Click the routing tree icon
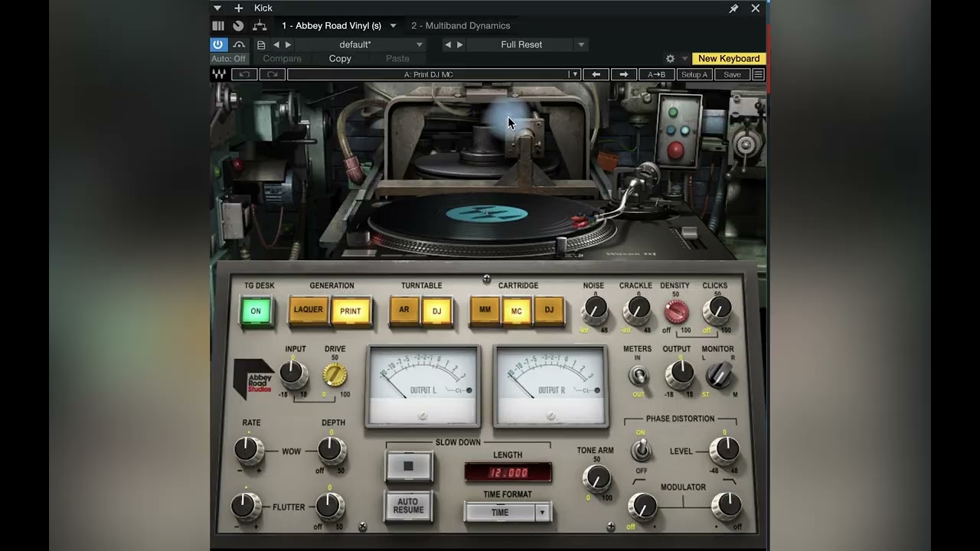 [260, 25]
